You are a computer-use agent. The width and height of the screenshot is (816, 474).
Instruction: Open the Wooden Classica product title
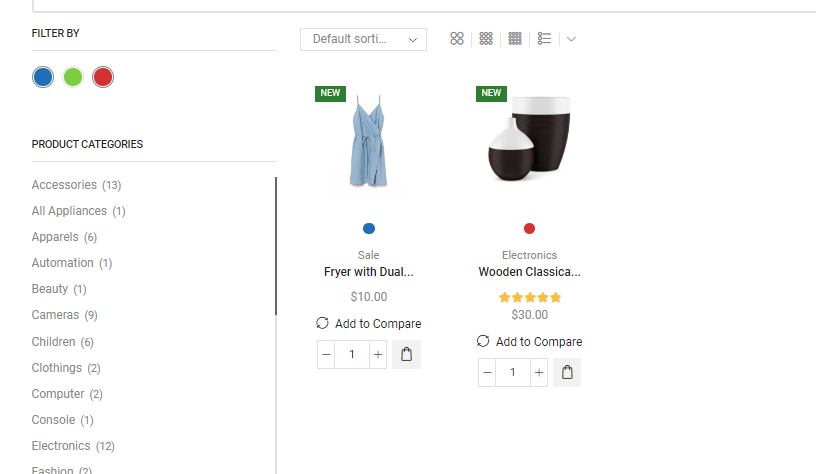pyautogui.click(x=529, y=272)
